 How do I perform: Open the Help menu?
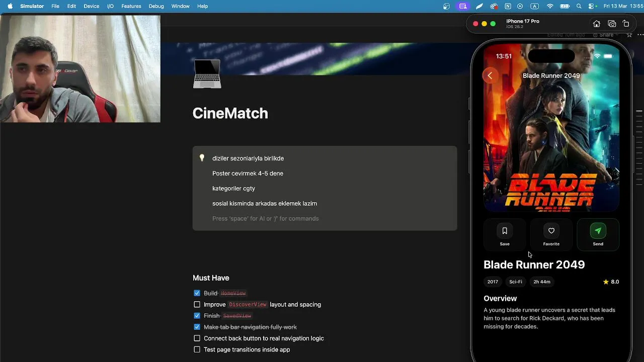202,6
